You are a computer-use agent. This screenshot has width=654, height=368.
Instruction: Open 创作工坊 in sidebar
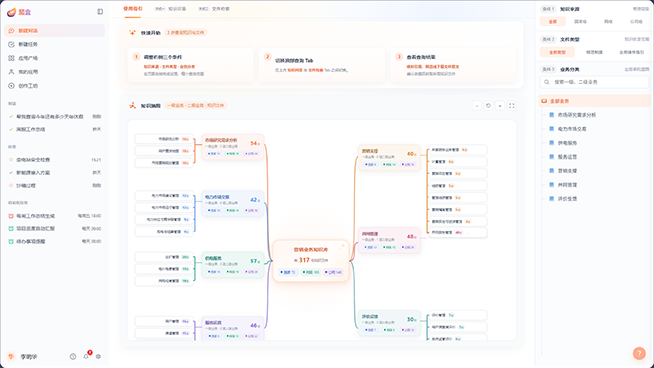55,86
